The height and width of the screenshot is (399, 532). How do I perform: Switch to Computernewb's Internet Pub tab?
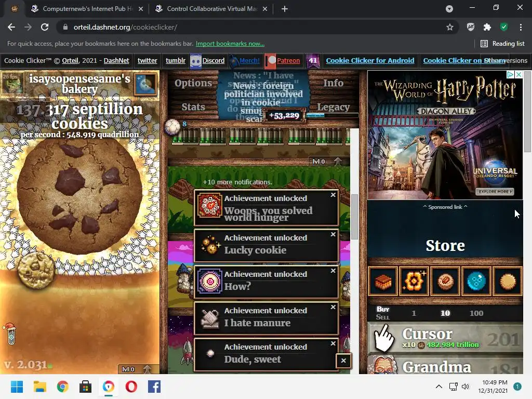pyautogui.click(x=87, y=9)
